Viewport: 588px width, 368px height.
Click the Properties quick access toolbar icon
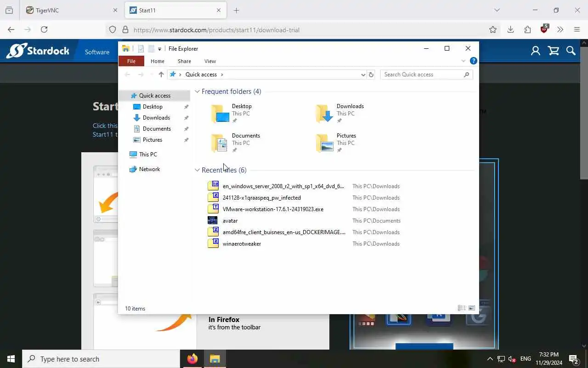click(x=141, y=49)
